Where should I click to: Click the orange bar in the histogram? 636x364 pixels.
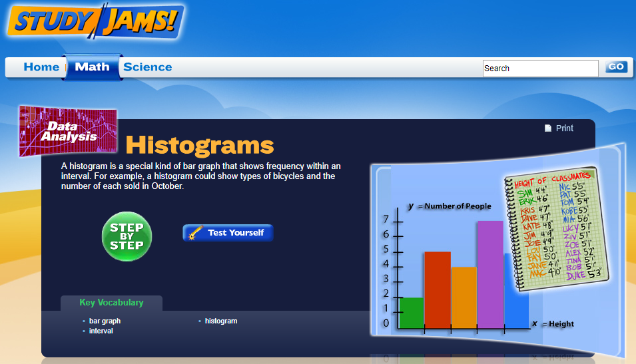click(x=464, y=297)
